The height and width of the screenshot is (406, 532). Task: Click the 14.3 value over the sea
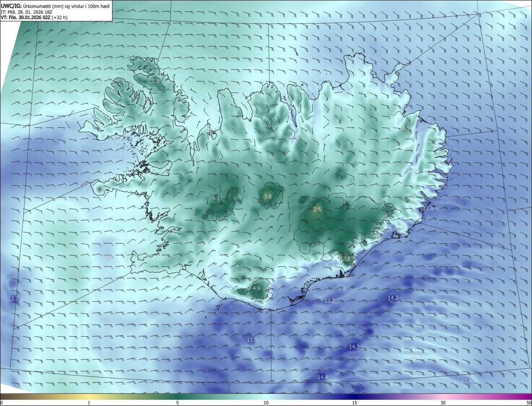pyautogui.click(x=354, y=346)
